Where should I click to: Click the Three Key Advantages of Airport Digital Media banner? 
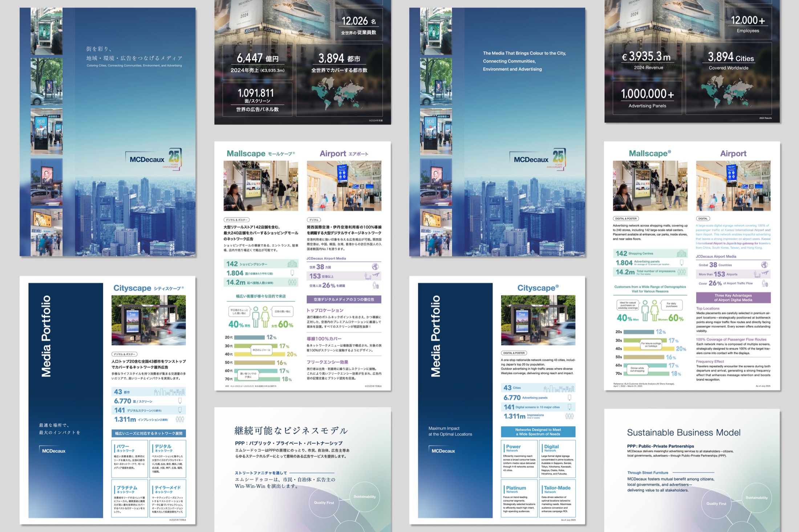click(733, 298)
